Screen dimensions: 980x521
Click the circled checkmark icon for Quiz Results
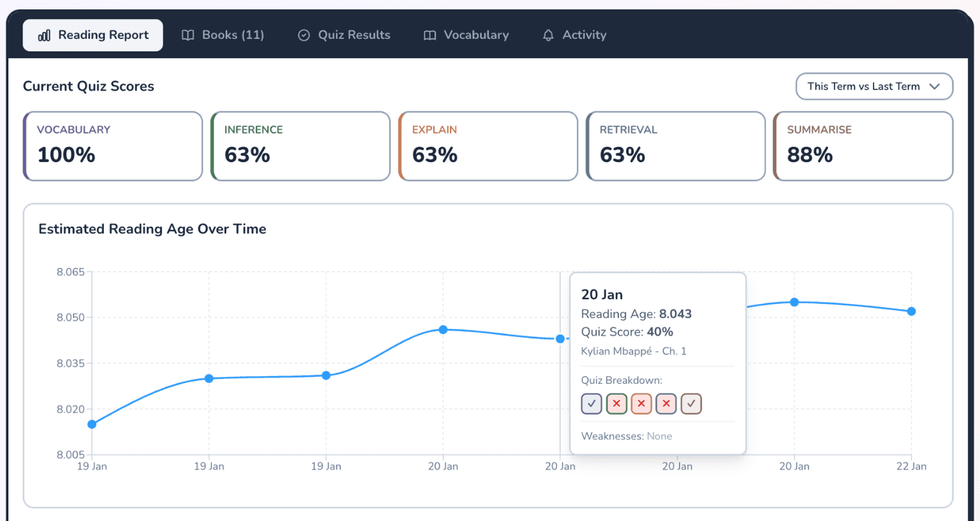click(x=304, y=35)
